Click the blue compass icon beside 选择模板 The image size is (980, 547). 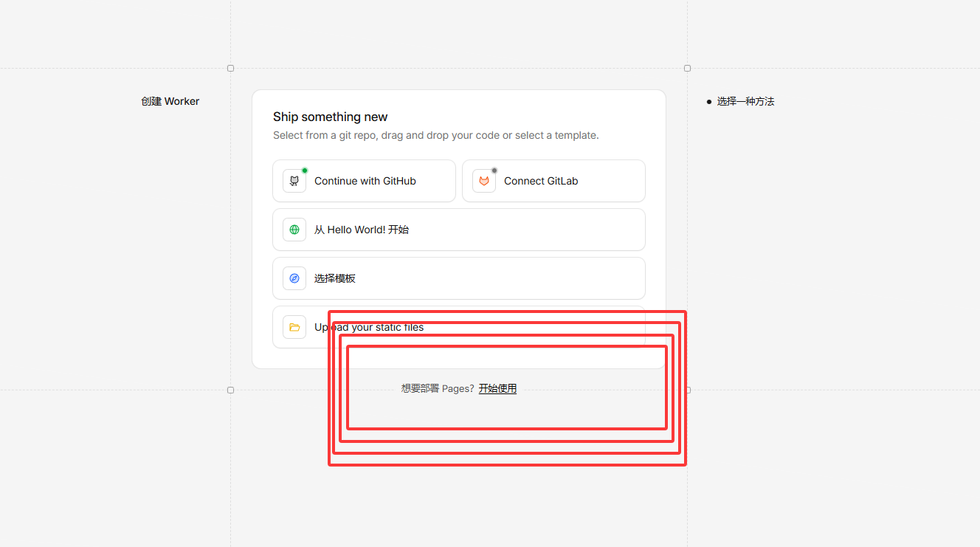tap(294, 278)
